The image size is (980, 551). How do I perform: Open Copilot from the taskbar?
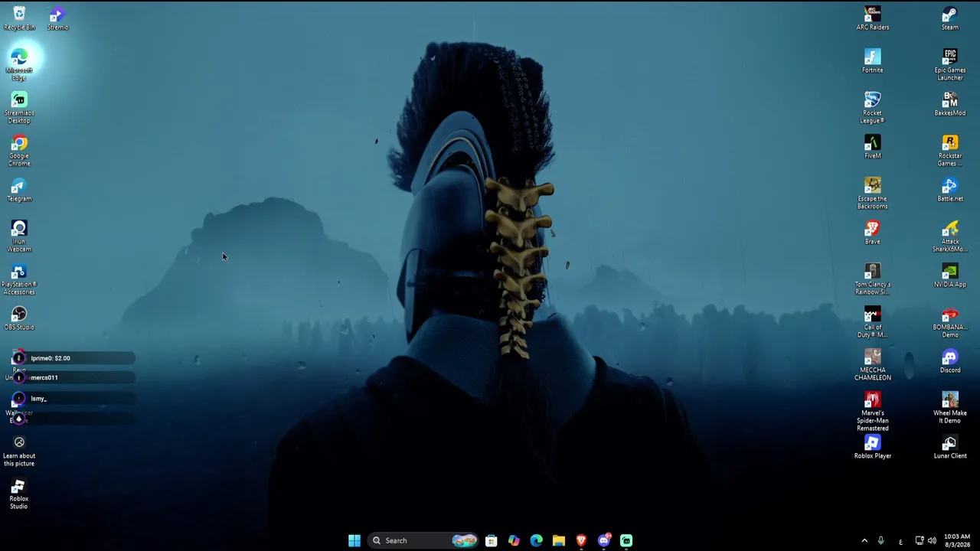pos(514,540)
